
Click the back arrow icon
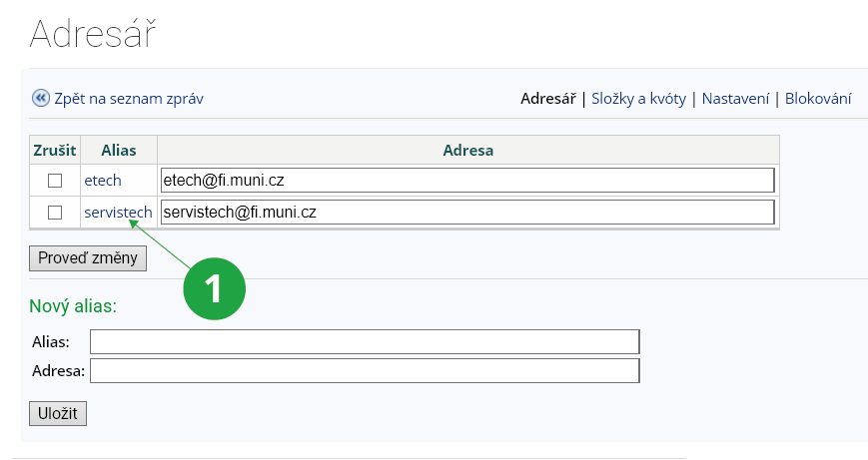40,98
